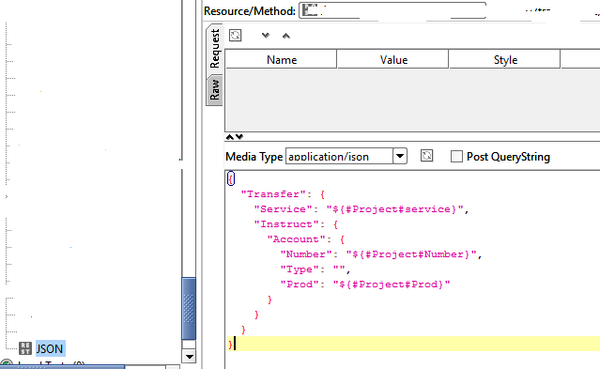This screenshot has width=600, height=369.
Task: Open the Media Type dropdown arrow
Action: [400, 156]
